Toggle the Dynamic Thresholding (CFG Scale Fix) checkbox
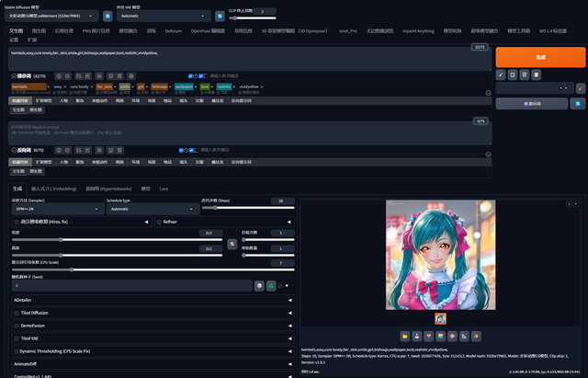Image resolution: width=588 pixels, height=378 pixels. click(16, 350)
